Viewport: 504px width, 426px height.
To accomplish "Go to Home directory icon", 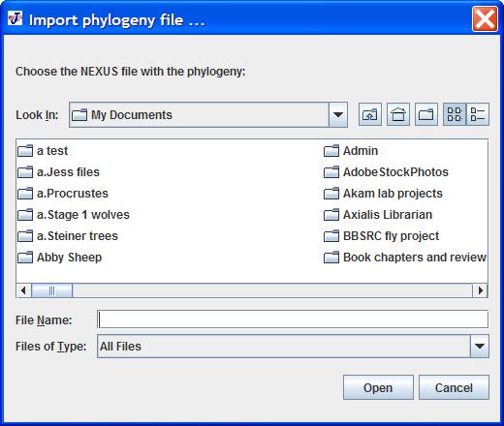I will pos(398,114).
